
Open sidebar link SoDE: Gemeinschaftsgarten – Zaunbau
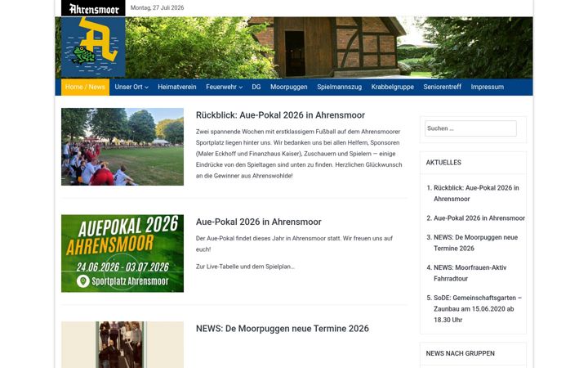(x=478, y=308)
